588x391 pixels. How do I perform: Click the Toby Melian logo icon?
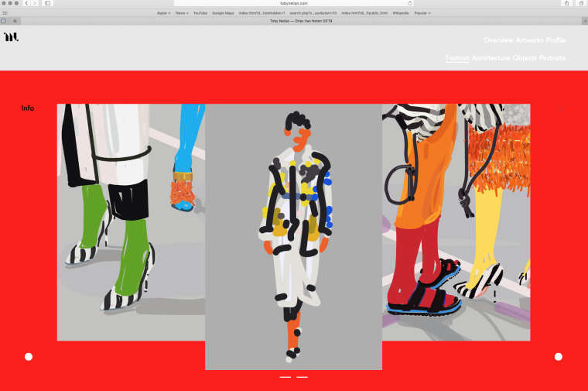(x=10, y=37)
